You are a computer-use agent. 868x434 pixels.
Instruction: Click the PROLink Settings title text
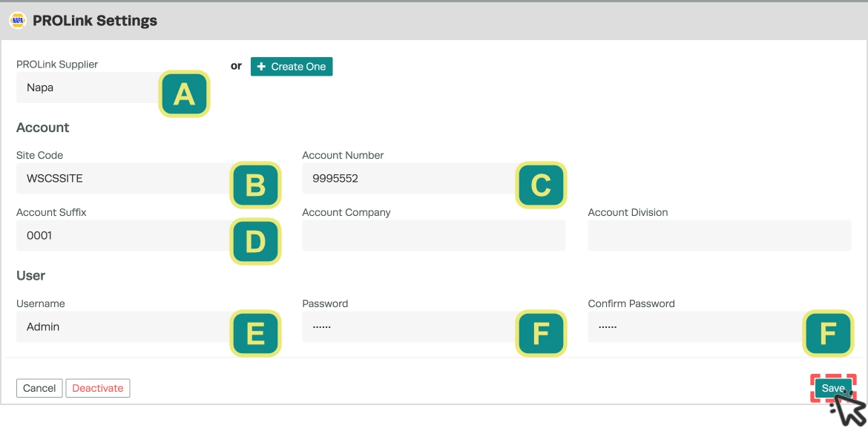pyautogui.click(x=95, y=21)
